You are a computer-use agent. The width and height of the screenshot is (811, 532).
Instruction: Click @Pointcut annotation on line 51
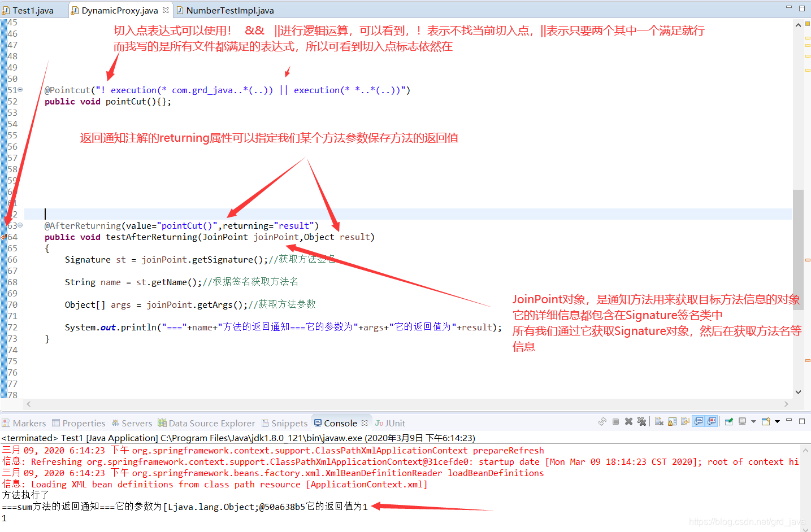(68, 90)
